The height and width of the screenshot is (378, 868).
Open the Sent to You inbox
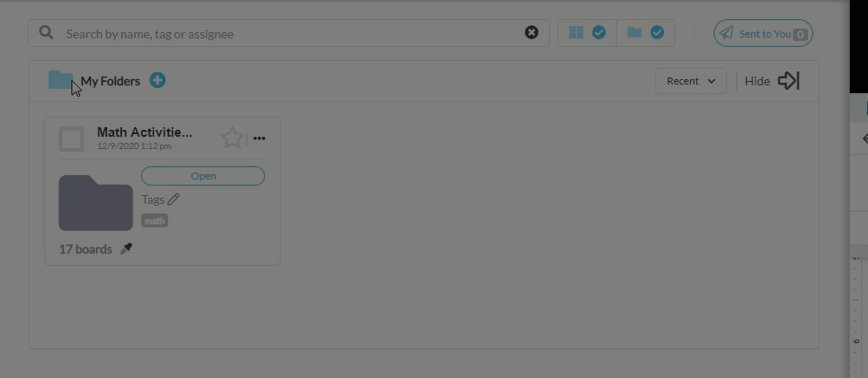click(x=763, y=33)
